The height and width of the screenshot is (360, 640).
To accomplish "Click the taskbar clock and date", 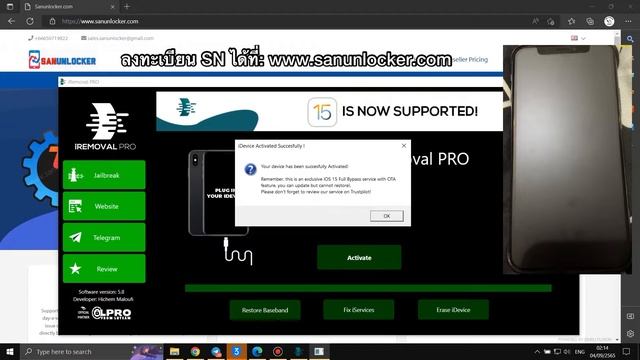I will pyautogui.click(x=602, y=351).
